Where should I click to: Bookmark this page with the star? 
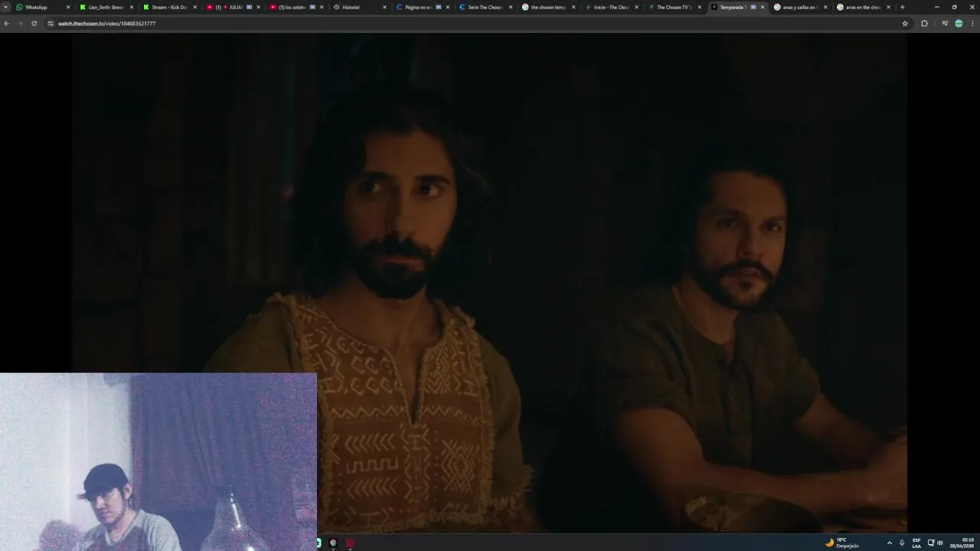(x=905, y=24)
